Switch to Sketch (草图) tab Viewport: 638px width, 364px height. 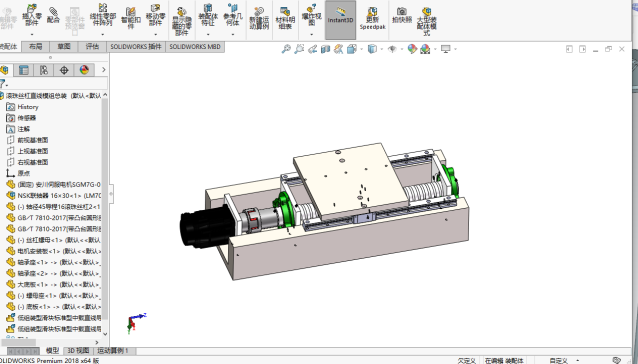click(64, 47)
